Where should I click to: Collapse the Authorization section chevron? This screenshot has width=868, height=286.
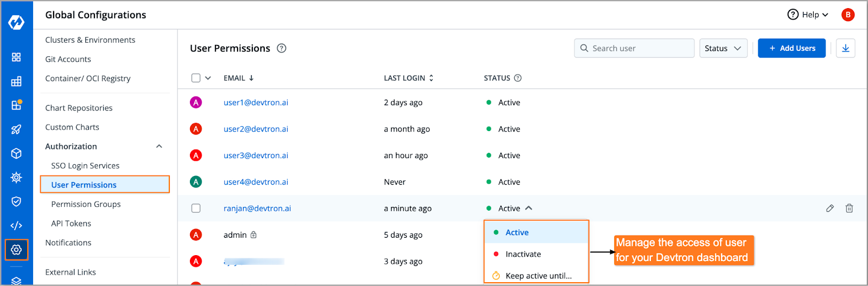point(159,146)
